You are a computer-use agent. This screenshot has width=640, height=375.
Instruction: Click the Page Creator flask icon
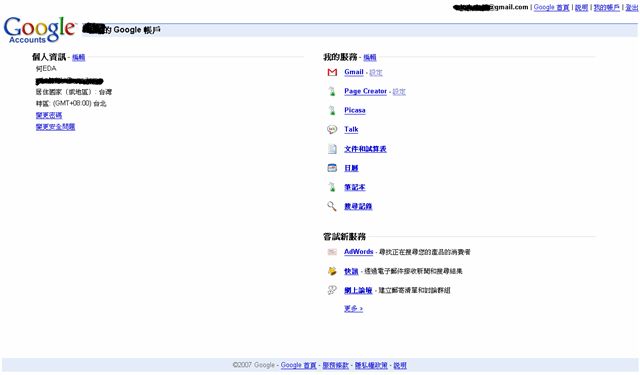pos(332,91)
